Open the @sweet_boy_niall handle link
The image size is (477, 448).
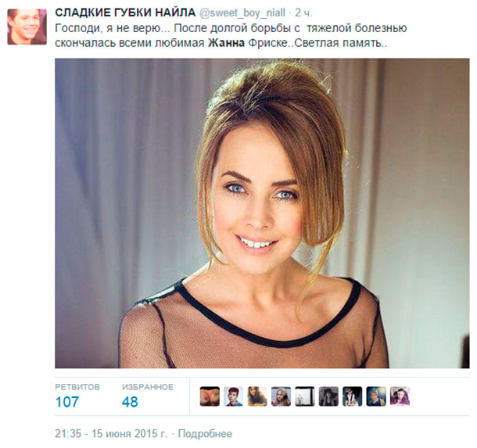click(242, 13)
